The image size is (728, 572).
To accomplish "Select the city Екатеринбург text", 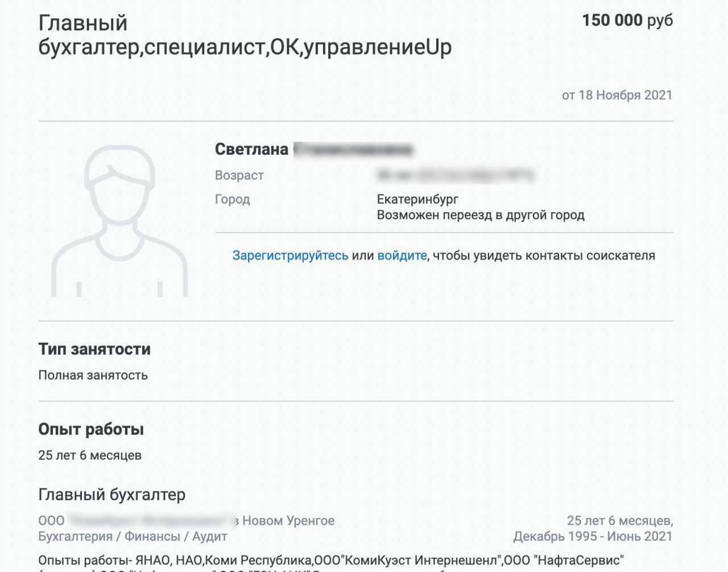I will tap(417, 199).
